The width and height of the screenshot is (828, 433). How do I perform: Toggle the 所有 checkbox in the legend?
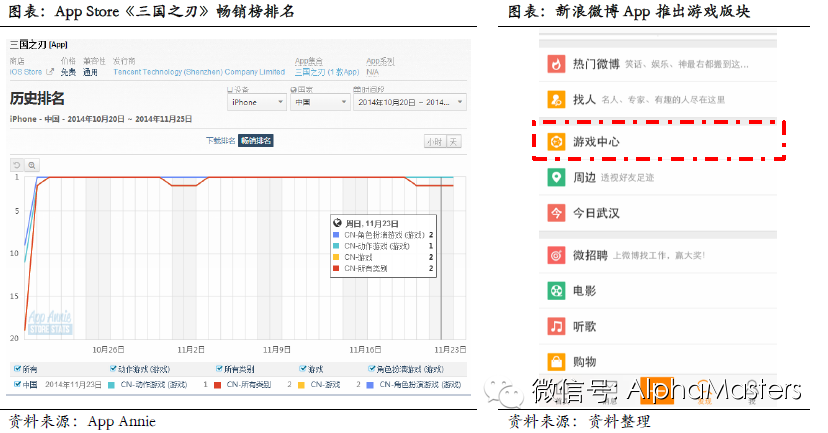click(17, 369)
